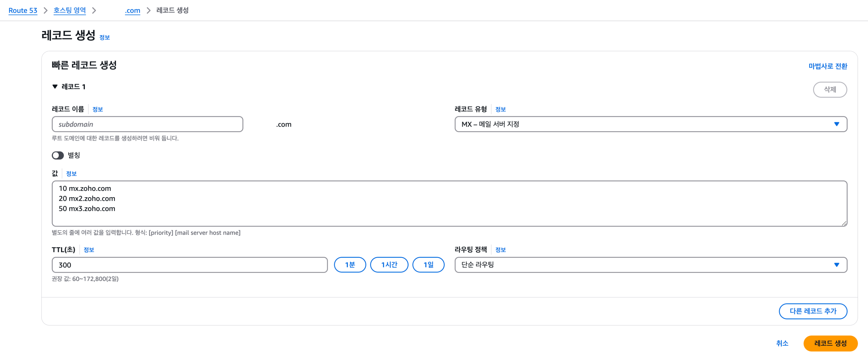This screenshot has height=361, width=868.
Task: Click the dropdown arrow of 레코드 유형
Action: 836,124
